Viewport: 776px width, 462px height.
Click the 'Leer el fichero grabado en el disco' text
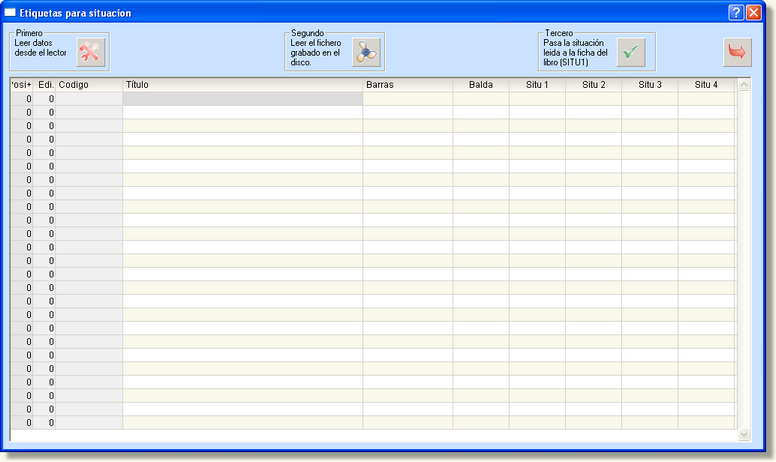pos(316,53)
